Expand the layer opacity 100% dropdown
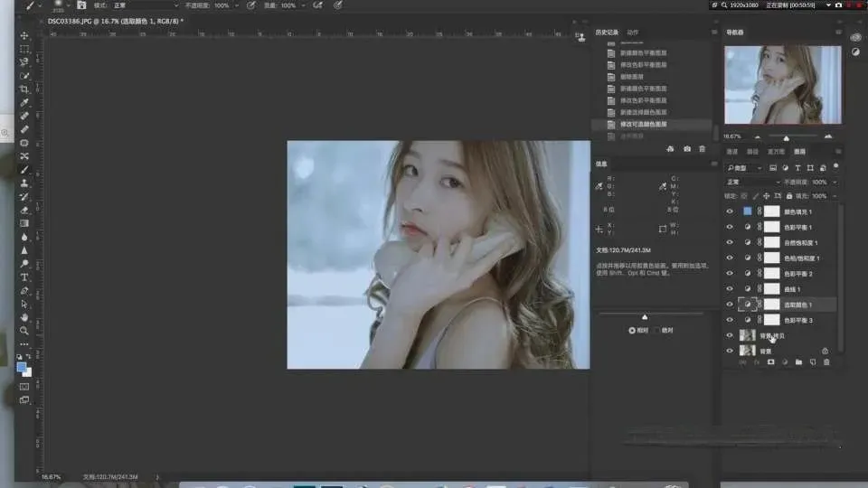Image resolution: width=868 pixels, height=488 pixels. (834, 182)
